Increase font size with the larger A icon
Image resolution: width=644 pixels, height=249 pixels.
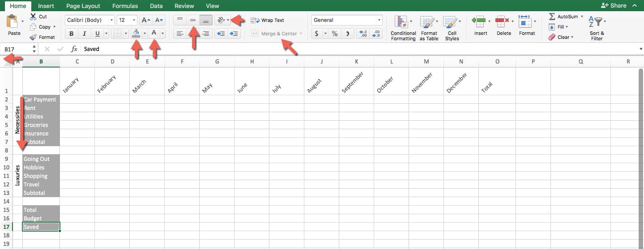point(145,20)
